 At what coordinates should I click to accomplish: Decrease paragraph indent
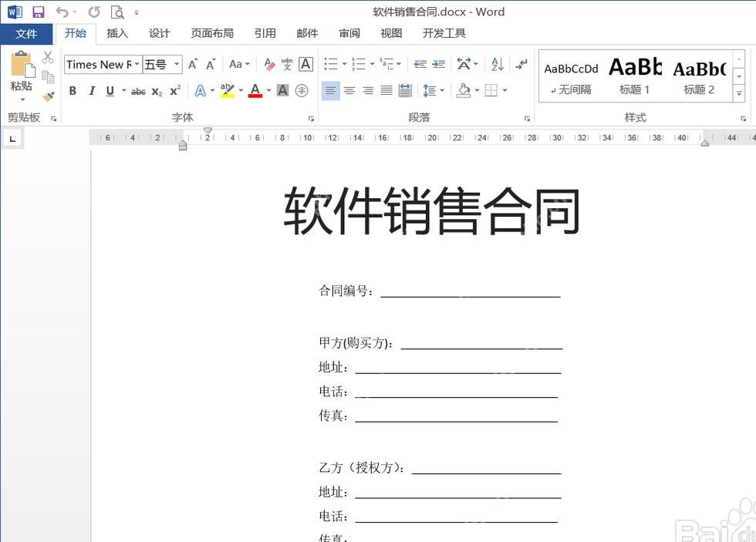tap(420, 64)
